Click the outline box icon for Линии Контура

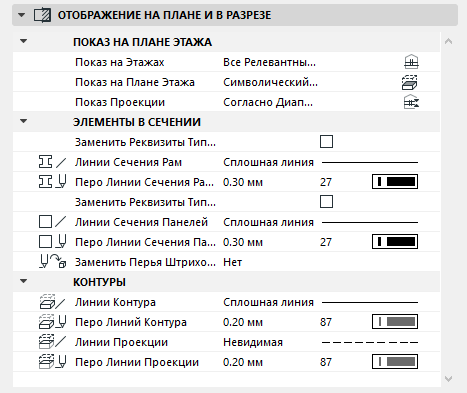pyautogui.click(x=47, y=302)
